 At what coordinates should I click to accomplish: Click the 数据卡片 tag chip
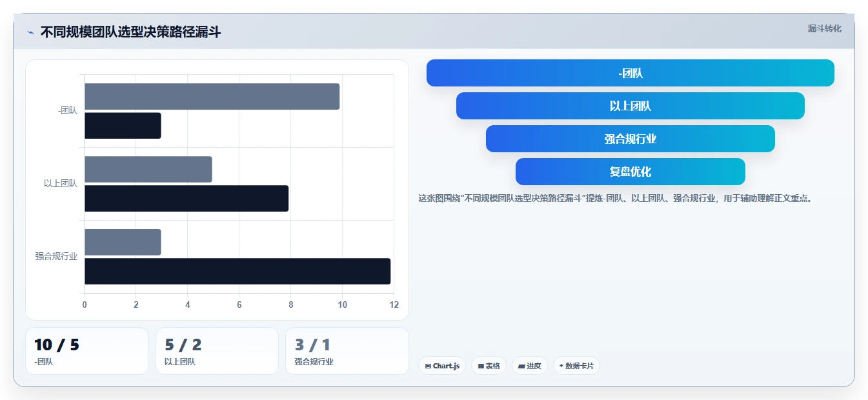click(576, 366)
